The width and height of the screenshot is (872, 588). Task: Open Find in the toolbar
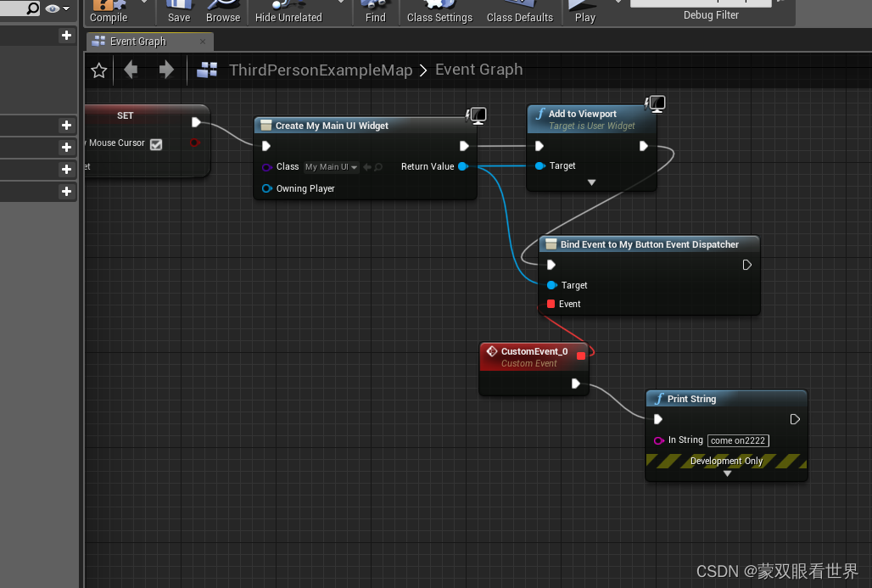coord(376,12)
